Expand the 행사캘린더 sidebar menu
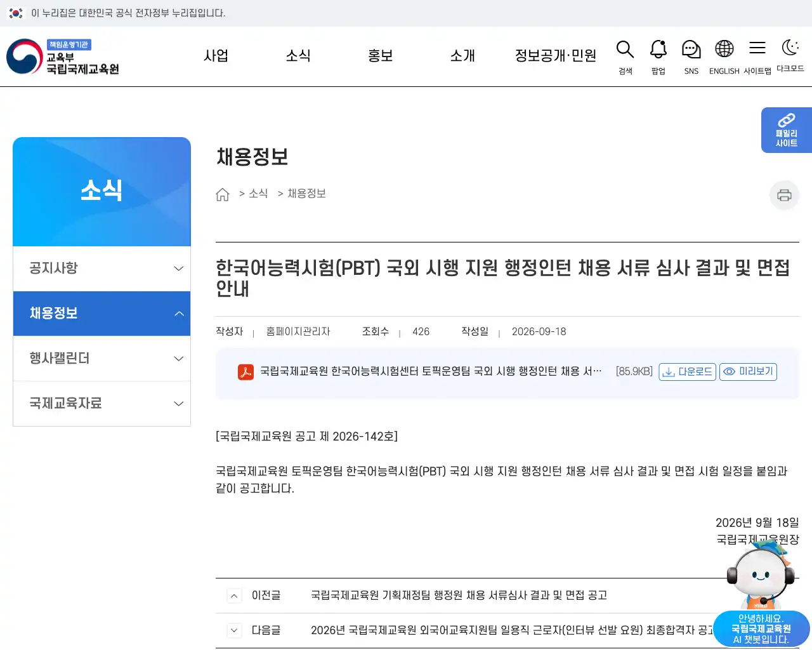Screen dimensions: 812x650 tap(101, 359)
